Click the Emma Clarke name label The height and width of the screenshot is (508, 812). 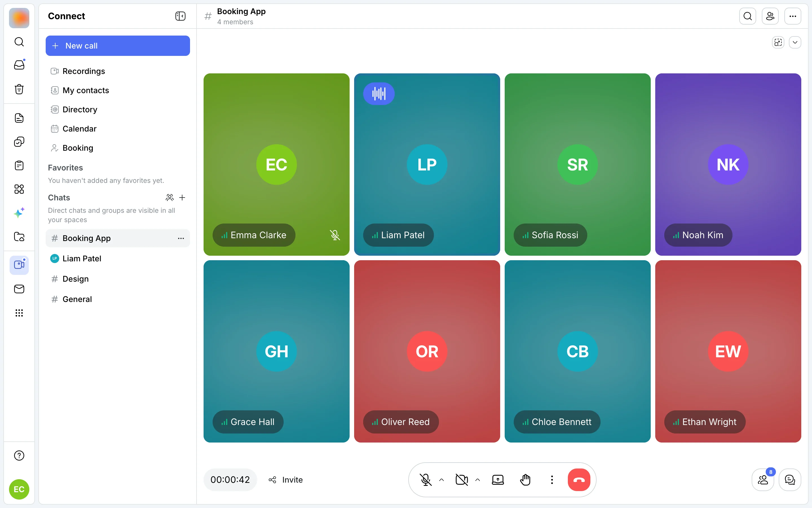254,235
